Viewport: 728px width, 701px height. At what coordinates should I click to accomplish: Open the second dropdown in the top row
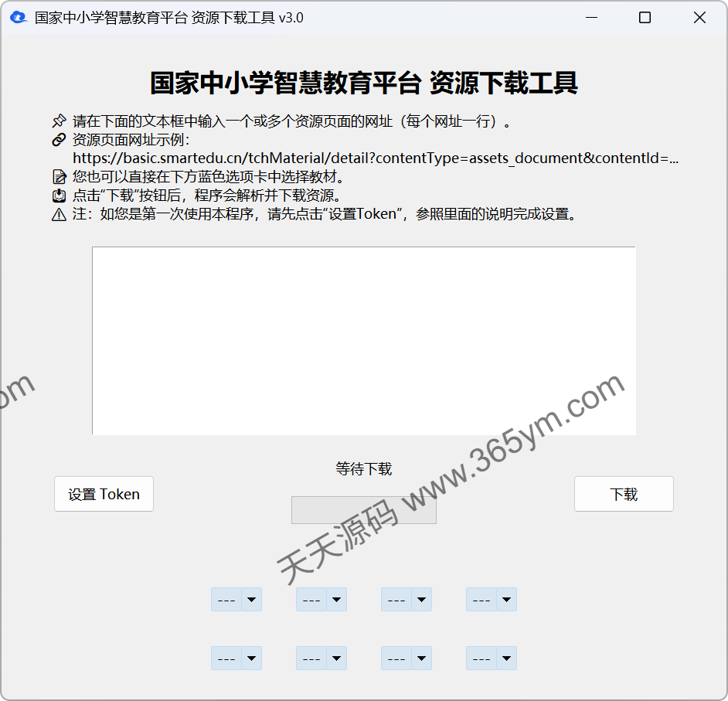[x=321, y=599]
